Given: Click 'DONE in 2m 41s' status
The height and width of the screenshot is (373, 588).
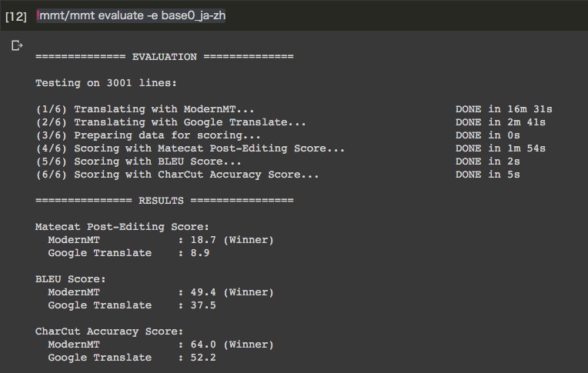Looking at the screenshot, I should (500, 122).
